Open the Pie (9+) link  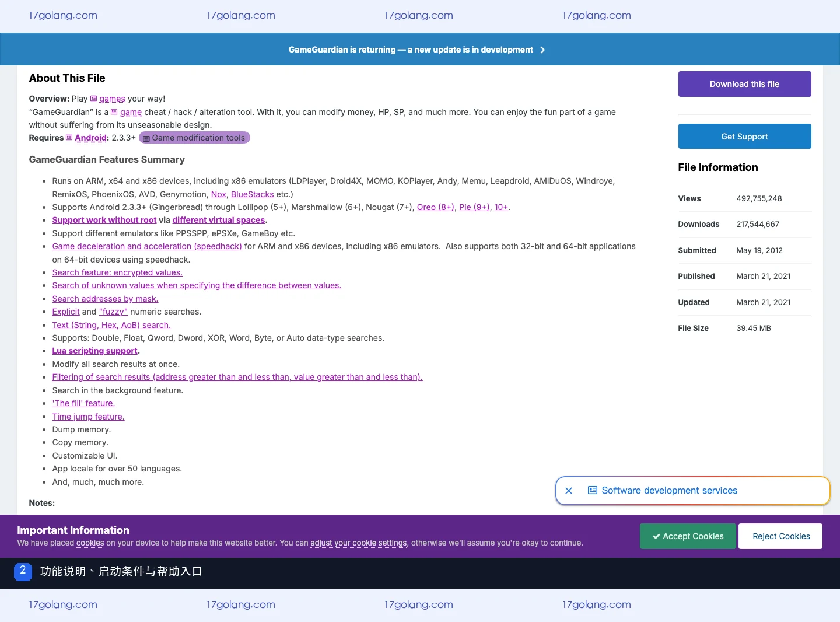click(x=474, y=207)
